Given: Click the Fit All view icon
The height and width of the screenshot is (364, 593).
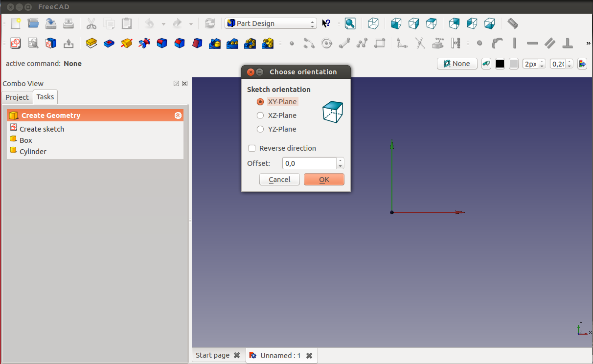Looking at the screenshot, I should click(x=350, y=23).
